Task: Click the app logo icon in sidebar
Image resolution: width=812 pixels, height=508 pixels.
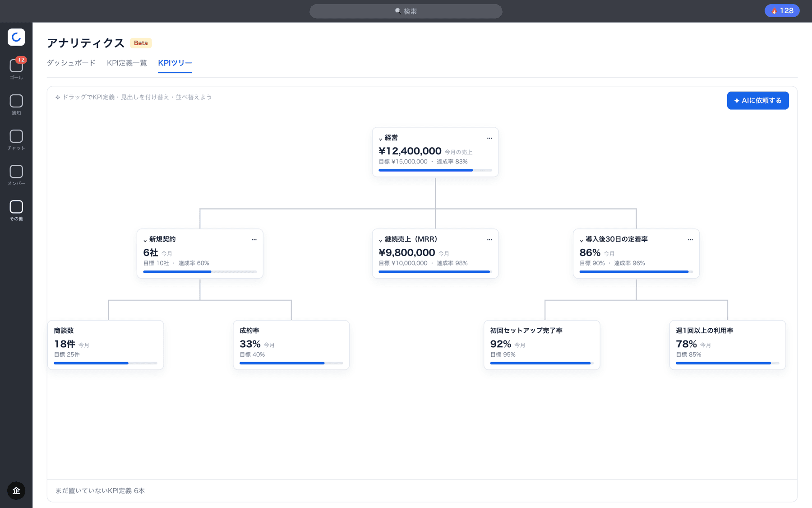Action: 16,37
